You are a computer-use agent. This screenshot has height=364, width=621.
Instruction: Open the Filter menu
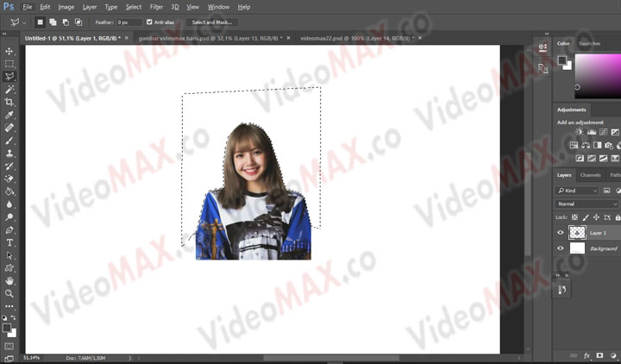pyautogui.click(x=156, y=7)
